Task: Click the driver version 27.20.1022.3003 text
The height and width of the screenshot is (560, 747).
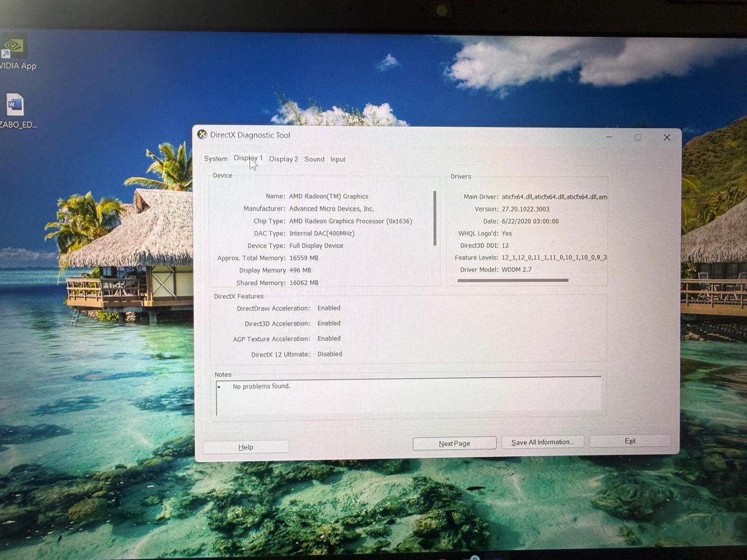Action: click(x=525, y=209)
